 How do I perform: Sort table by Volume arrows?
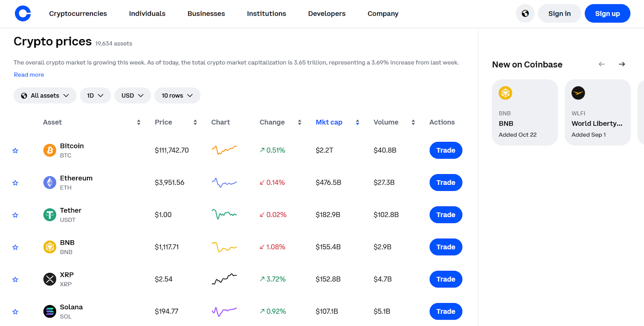coord(413,122)
